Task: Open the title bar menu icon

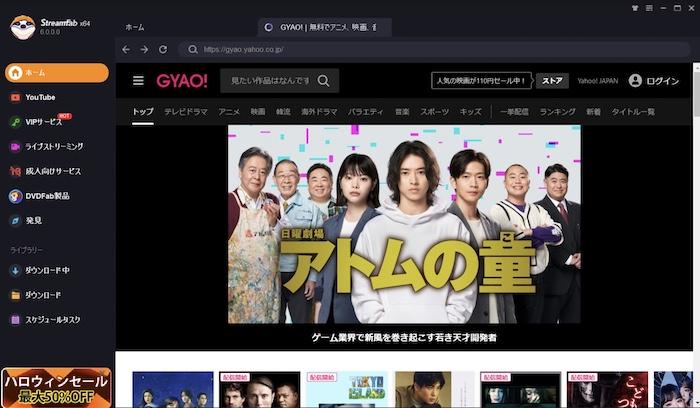Action: (649, 8)
